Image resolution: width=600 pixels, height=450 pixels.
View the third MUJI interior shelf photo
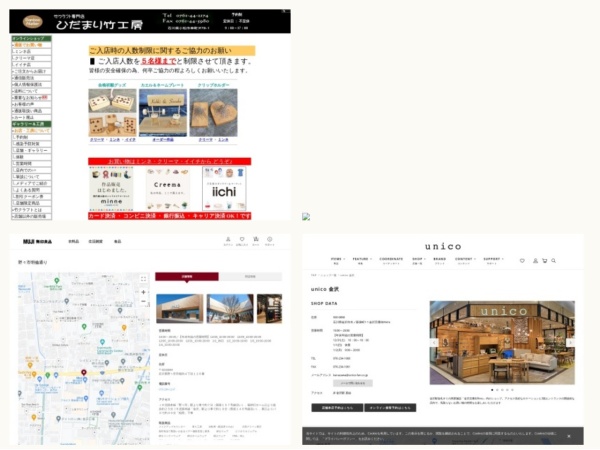pos(269,308)
